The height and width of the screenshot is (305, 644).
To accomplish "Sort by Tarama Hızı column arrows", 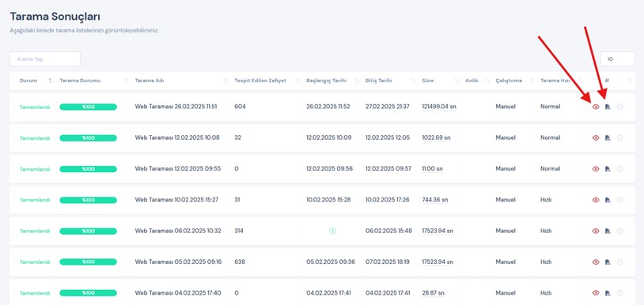I will tap(580, 81).
